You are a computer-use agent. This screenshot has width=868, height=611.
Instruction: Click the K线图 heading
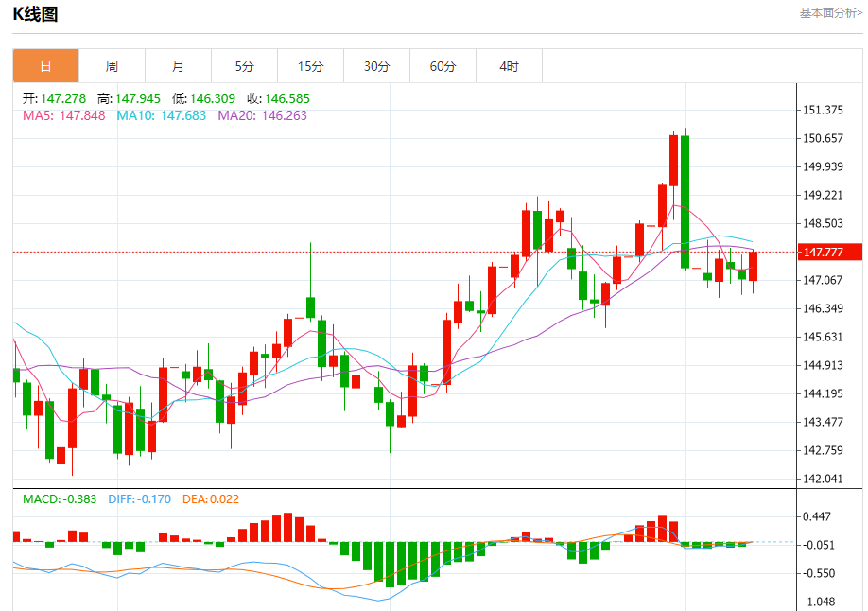tap(35, 14)
